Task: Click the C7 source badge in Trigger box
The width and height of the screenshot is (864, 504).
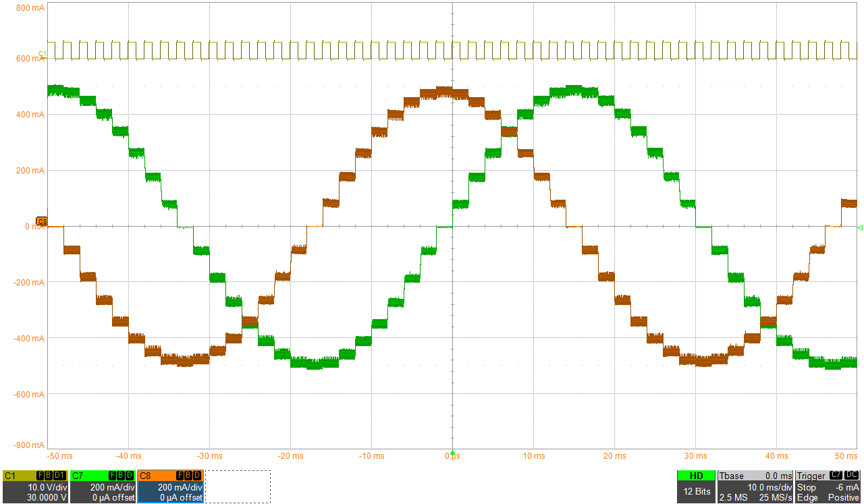Action: pos(835,476)
